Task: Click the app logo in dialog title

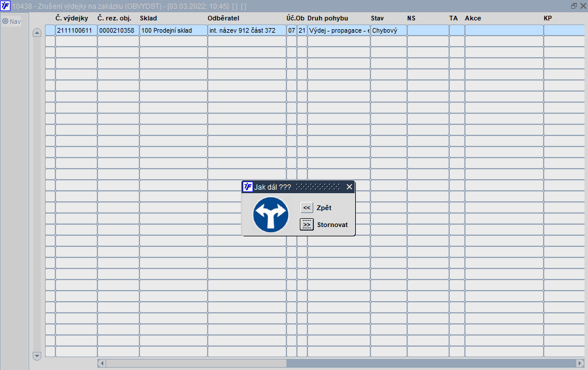Action: (248, 187)
